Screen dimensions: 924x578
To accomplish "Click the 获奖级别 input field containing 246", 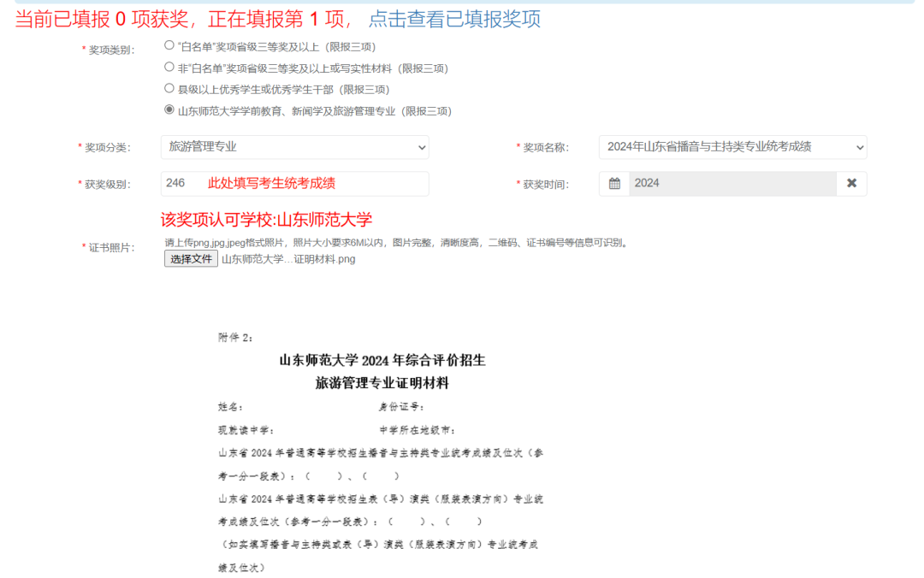I will [294, 184].
